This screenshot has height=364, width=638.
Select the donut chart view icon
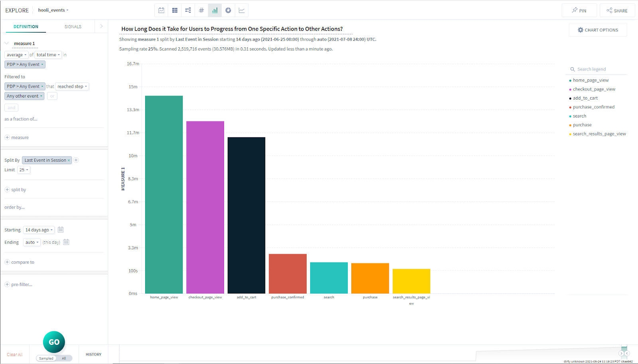pos(228,10)
